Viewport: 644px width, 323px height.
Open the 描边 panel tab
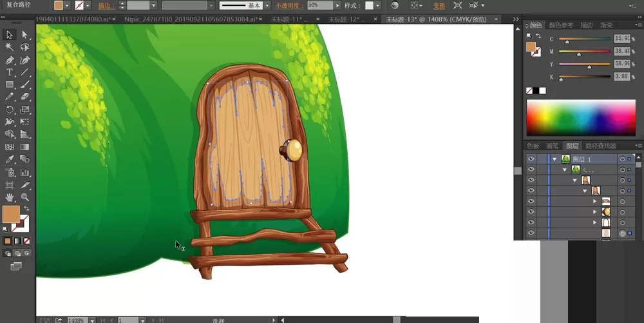[x=587, y=25]
